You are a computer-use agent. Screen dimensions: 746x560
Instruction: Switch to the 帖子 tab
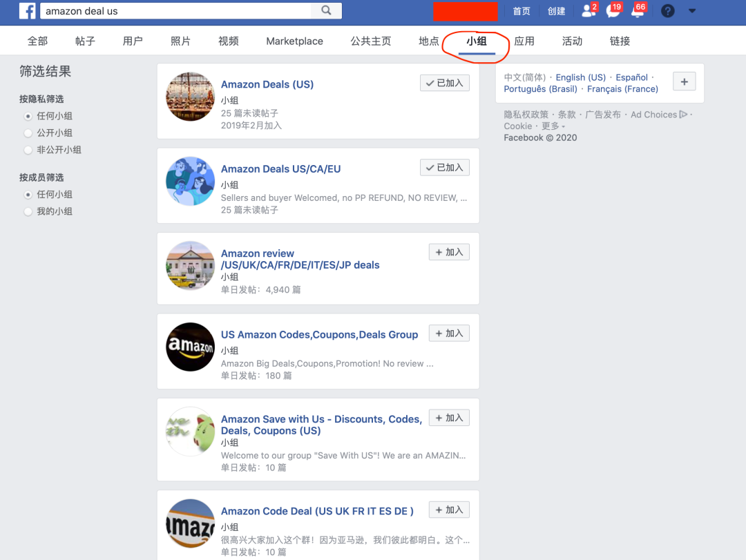(85, 41)
